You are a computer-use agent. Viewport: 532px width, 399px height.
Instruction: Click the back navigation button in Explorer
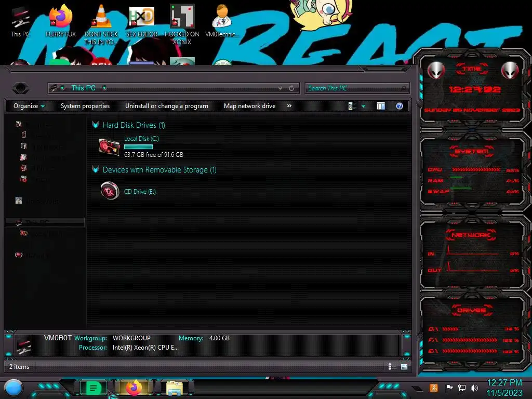[20, 88]
